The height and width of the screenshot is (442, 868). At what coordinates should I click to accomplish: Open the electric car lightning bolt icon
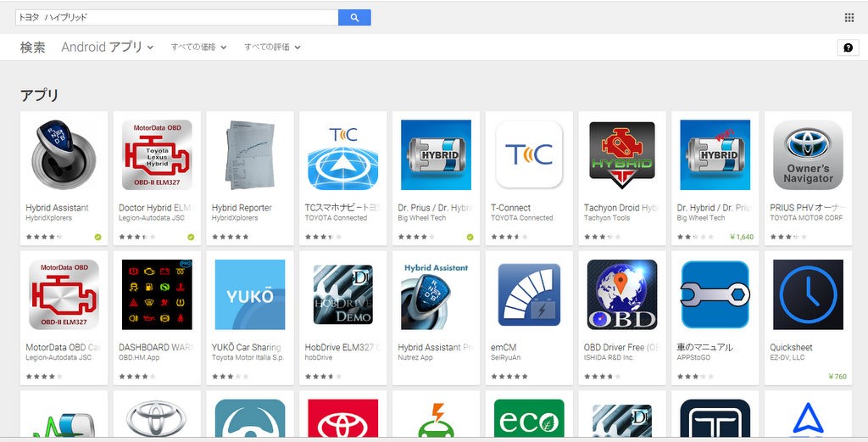(x=436, y=418)
